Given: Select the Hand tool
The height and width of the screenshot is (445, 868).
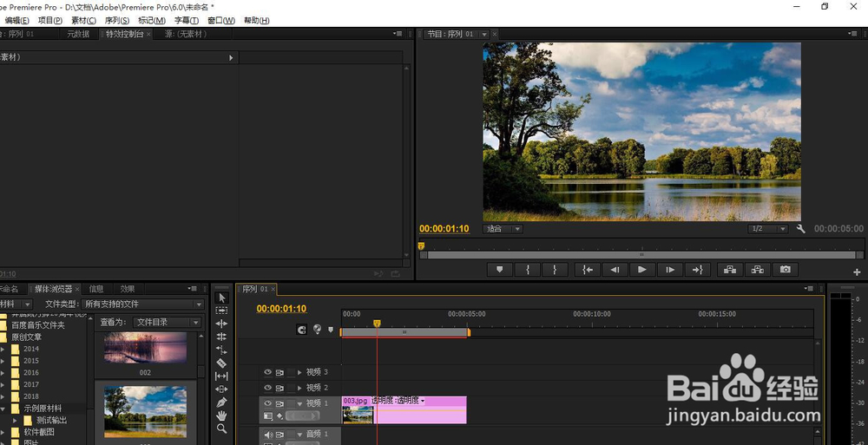Looking at the screenshot, I should (221, 416).
